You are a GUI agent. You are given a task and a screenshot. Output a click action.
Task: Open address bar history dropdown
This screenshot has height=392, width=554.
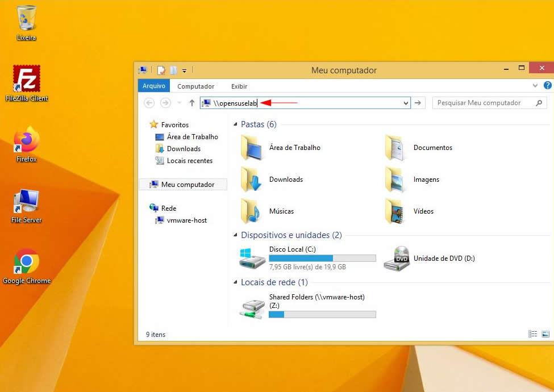click(406, 103)
